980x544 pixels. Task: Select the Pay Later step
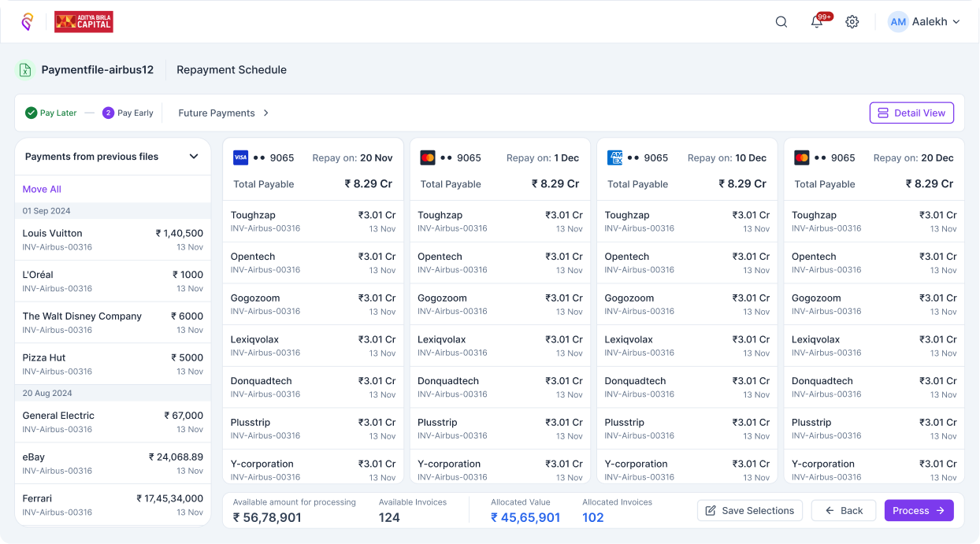point(51,113)
